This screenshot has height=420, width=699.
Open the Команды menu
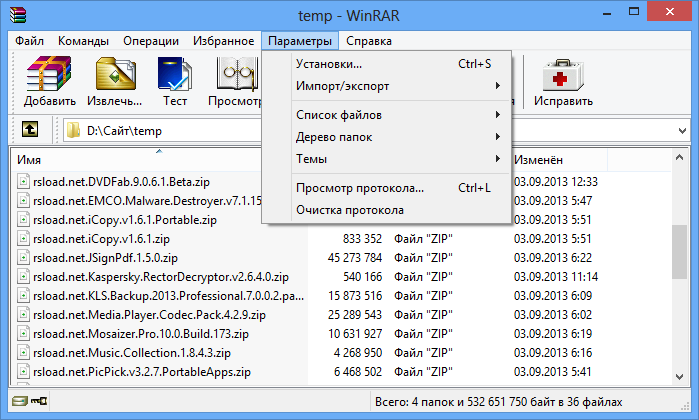click(83, 41)
